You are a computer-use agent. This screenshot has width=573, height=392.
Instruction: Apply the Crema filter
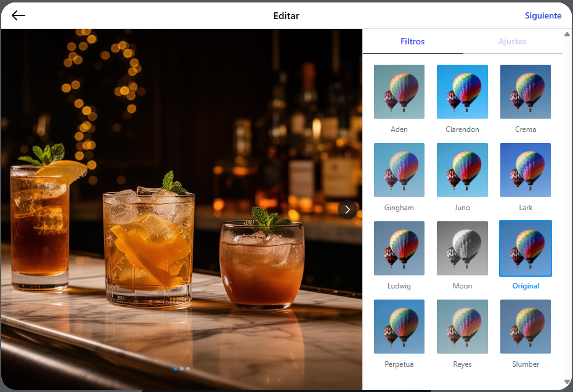pyautogui.click(x=525, y=91)
